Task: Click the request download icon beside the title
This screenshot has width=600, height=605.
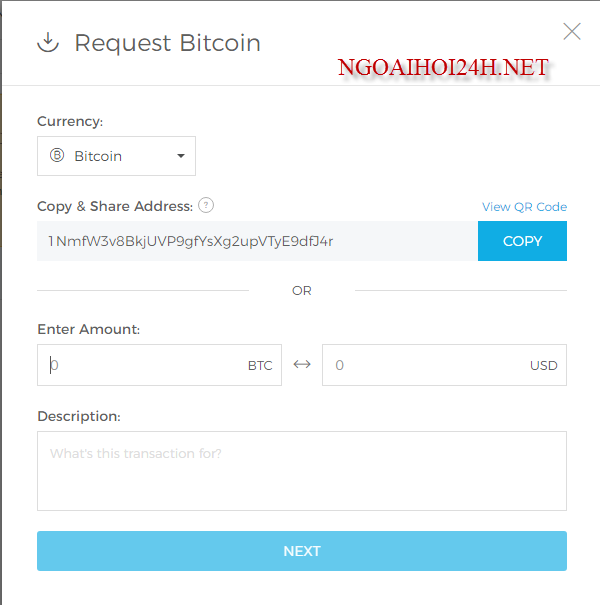Action: click(x=47, y=43)
